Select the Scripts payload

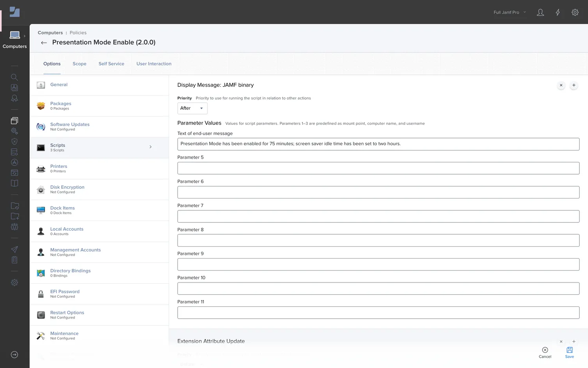(99, 148)
